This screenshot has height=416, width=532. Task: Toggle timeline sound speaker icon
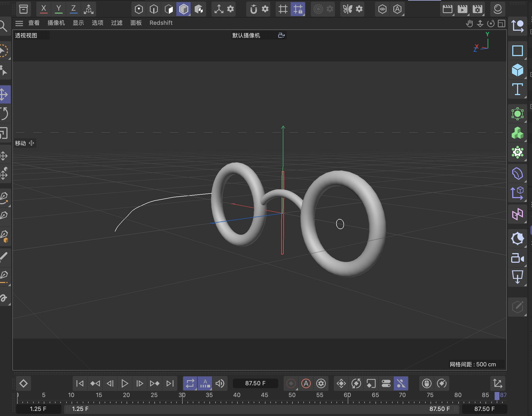(220, 383)
